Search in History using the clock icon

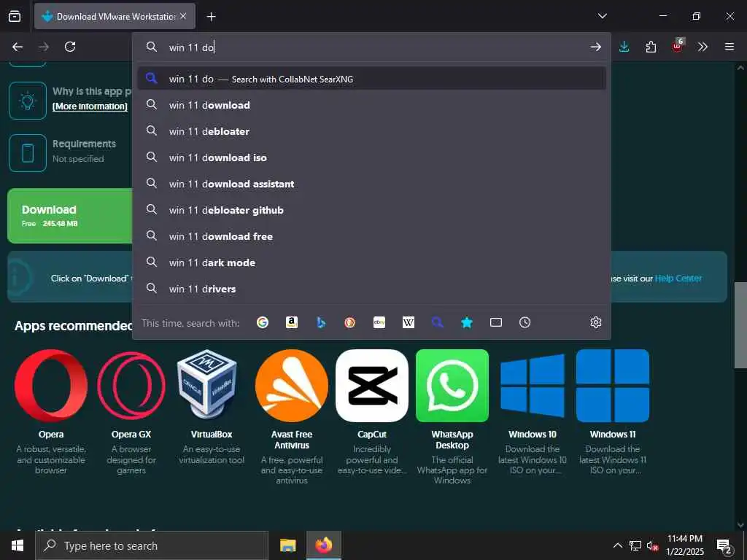pos(525,322)
